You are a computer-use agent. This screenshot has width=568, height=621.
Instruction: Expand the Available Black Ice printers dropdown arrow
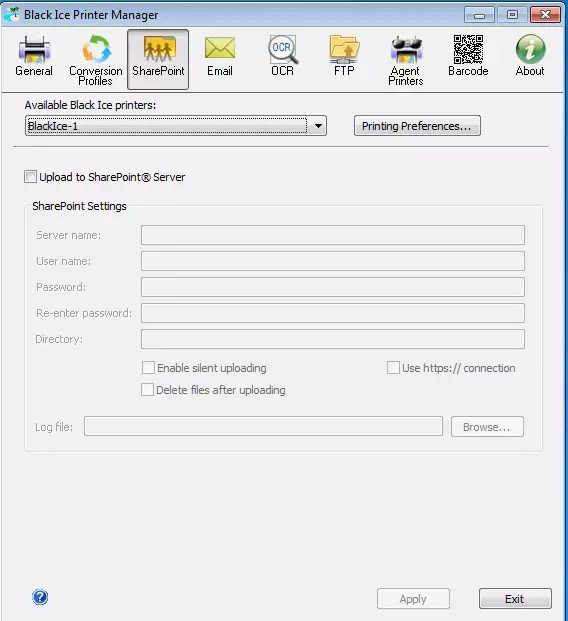318,126
